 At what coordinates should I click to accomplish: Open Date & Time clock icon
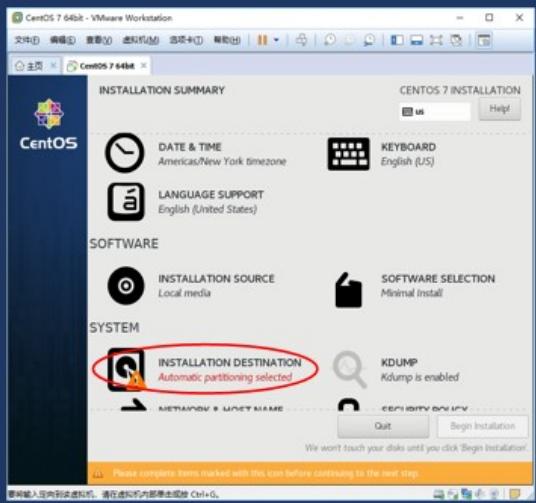click(124, 153)
